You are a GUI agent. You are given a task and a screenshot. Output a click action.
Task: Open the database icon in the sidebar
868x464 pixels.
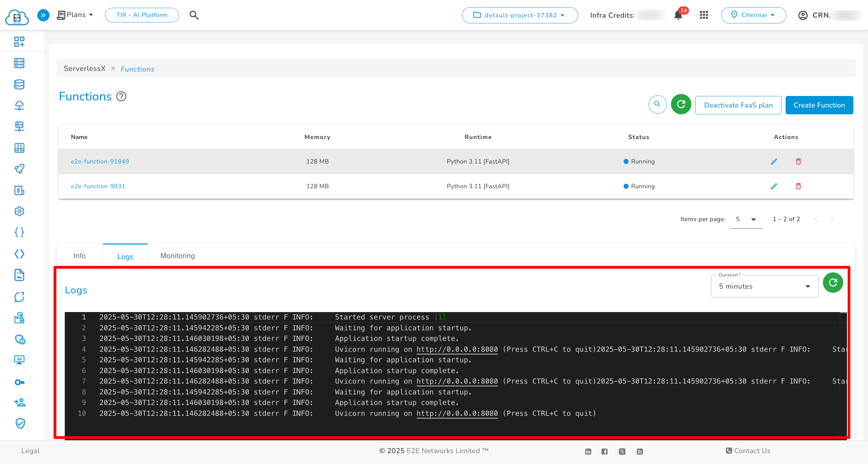(x=19, y=84)
